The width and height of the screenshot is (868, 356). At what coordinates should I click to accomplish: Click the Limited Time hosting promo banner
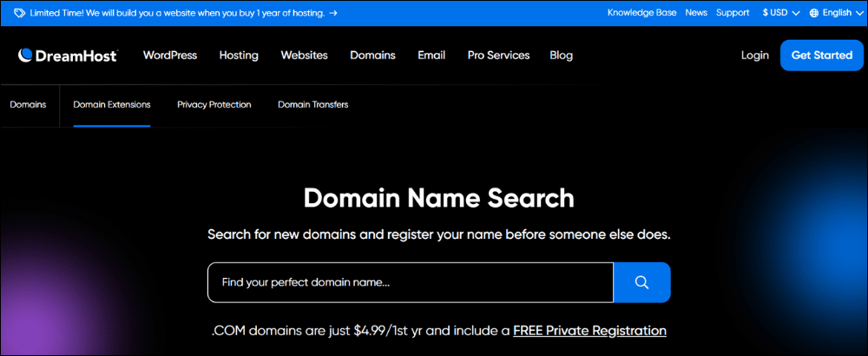click(x=176, y=13)
